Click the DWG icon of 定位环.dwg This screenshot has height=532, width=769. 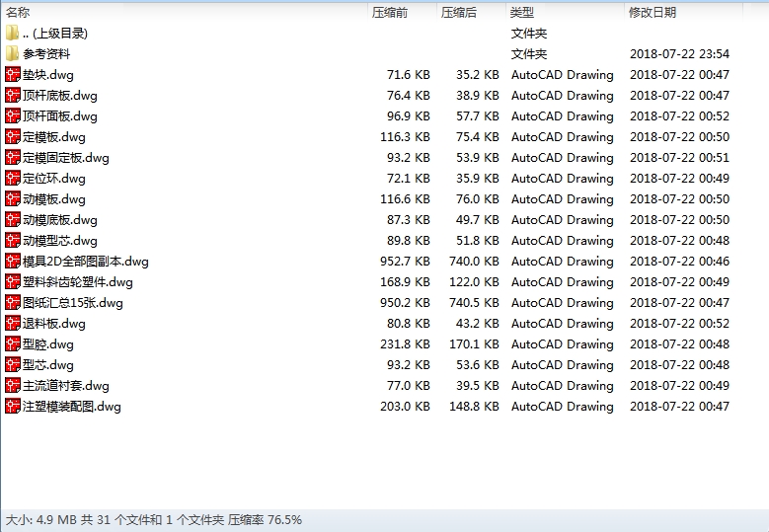pos(12,178)
